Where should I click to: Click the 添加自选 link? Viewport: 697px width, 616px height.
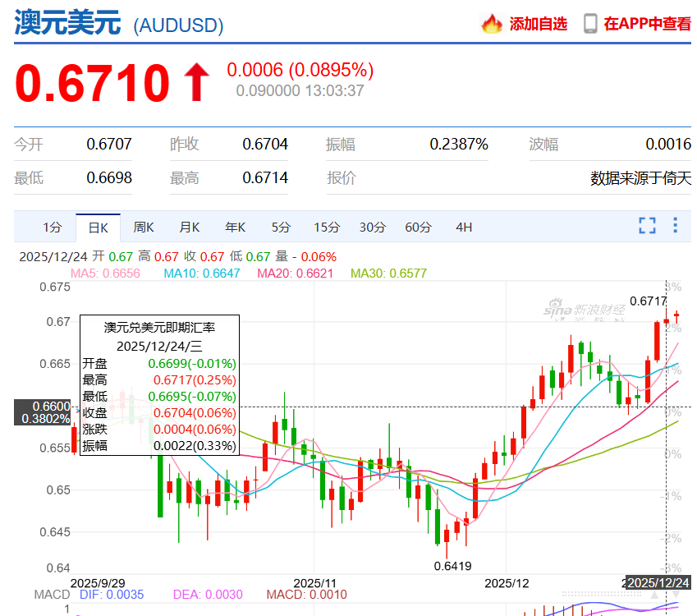[x=538, y=24]
